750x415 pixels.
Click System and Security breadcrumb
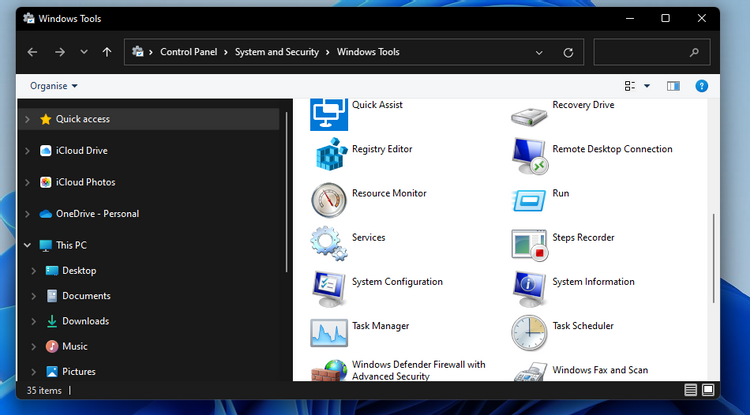coord(276,52)
